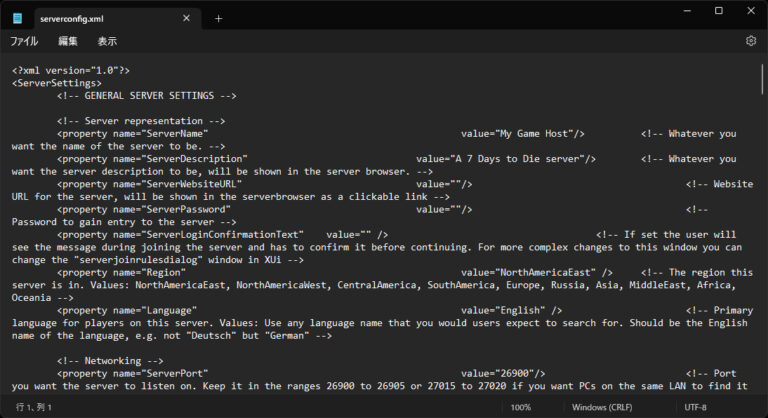Open the ファイル menu
This screenshot has height=418, width=768.
(24, 41)
